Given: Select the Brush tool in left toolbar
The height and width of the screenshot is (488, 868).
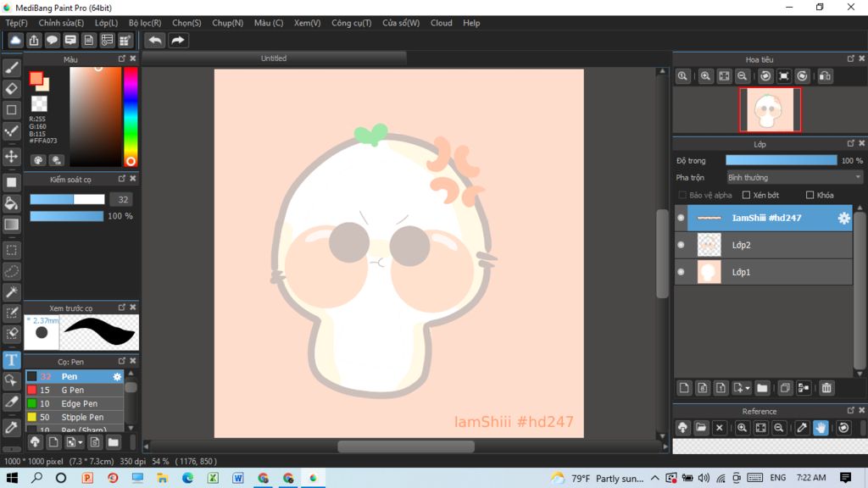Looking at the screenshot, I should [x=12, y=68].
